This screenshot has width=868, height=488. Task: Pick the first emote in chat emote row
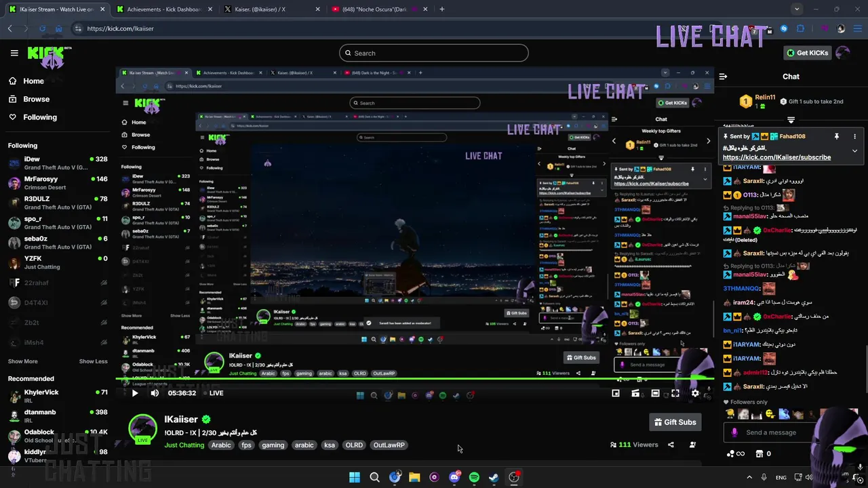tap(730, 414)
